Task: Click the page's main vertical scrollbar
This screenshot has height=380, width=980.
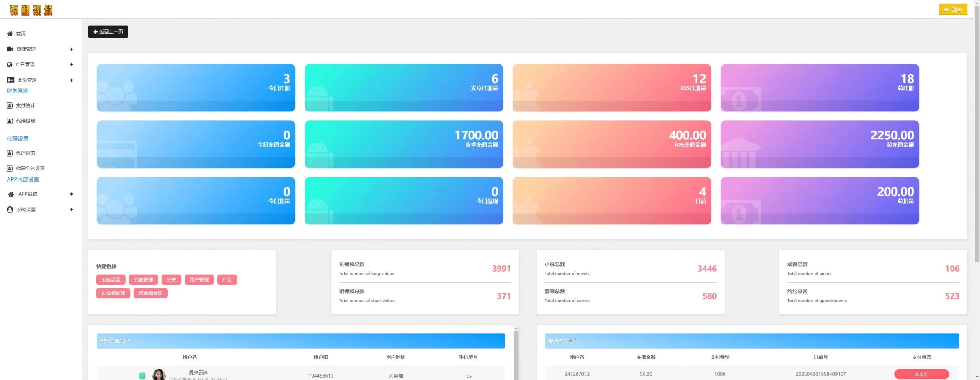Action: (977, 134)
